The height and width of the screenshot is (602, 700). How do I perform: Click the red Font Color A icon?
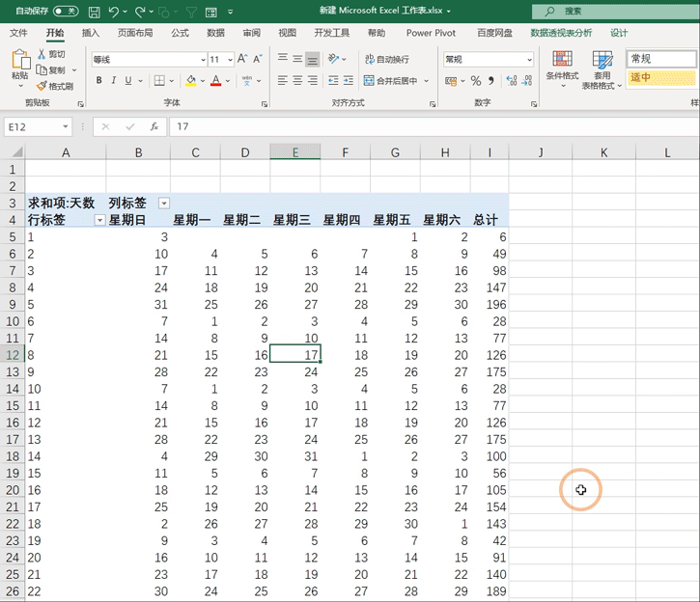point(215,80)
